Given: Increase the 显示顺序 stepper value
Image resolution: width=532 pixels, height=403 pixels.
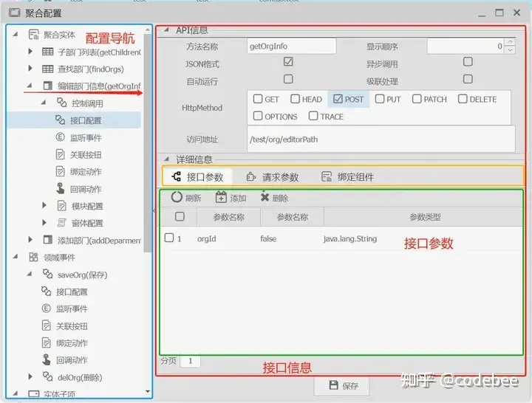Looking at the screenshot, I should (x=510, y=42).
